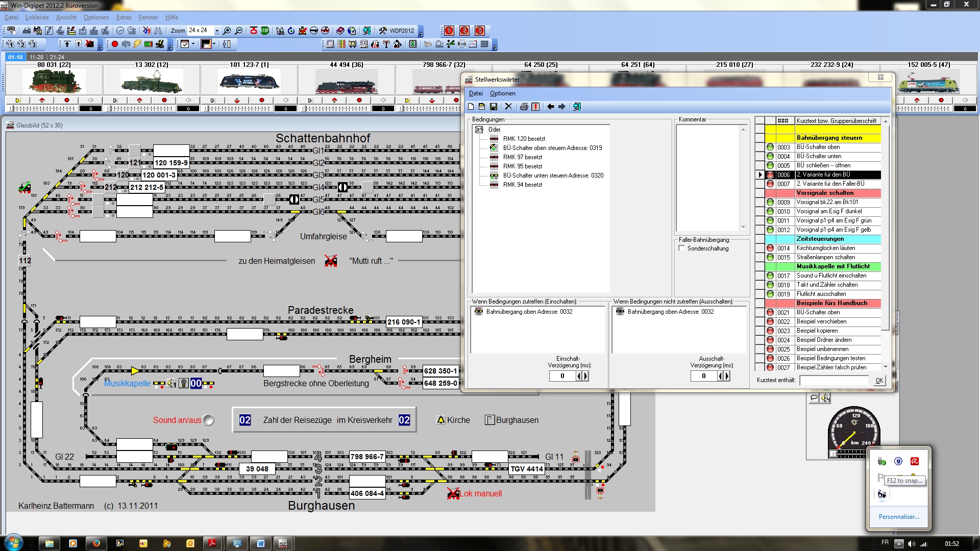The width and height of the screenshot is (980, 551).
Task: Click the red record circle icon
Action: click(115, 44)
